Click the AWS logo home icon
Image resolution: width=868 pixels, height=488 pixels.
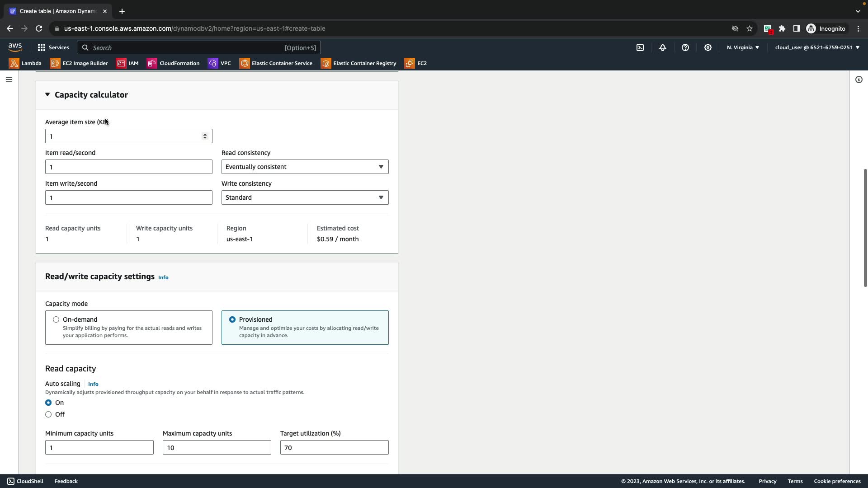[15, 47]
